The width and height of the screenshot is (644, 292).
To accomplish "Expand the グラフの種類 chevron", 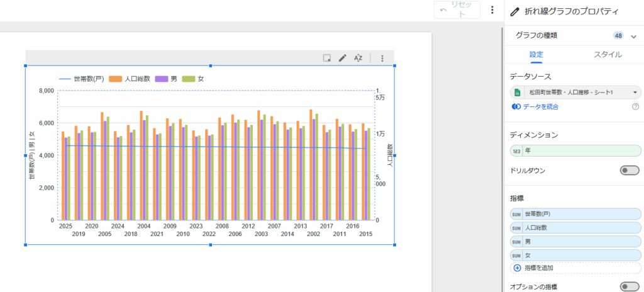I will click(x=633, y=36).
